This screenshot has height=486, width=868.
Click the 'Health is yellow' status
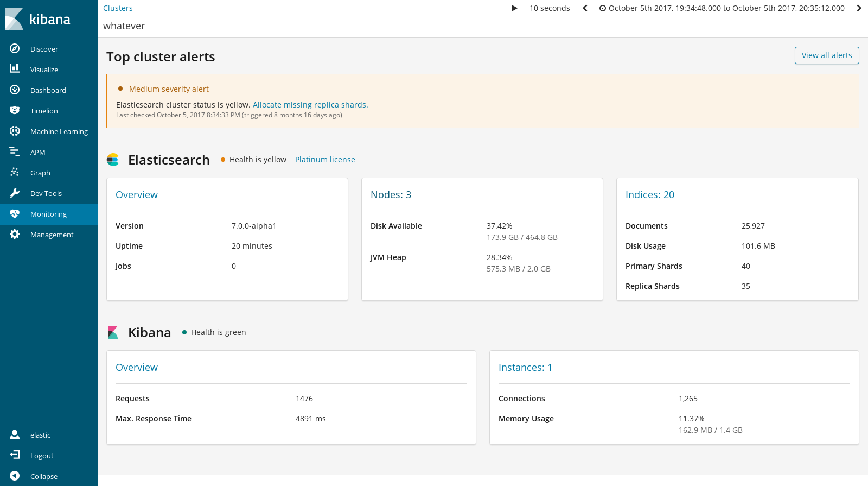(258, 160)
